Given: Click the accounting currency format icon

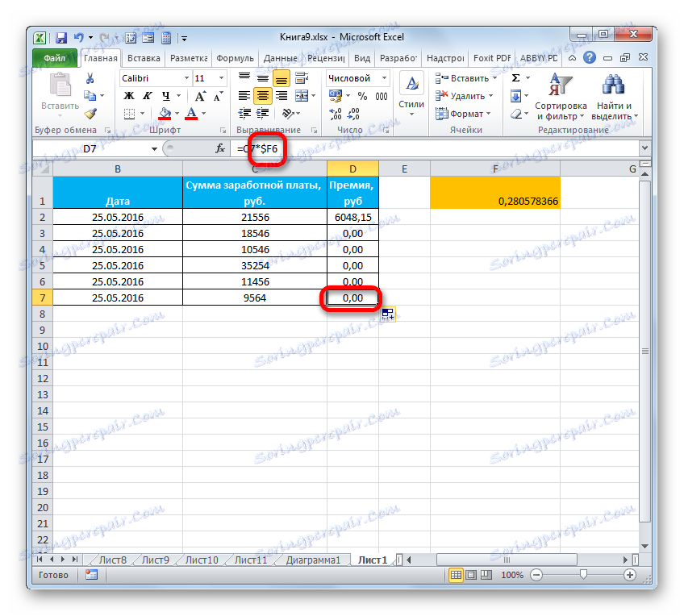Looking at the screenshot, I should click(x=336, y=95).
